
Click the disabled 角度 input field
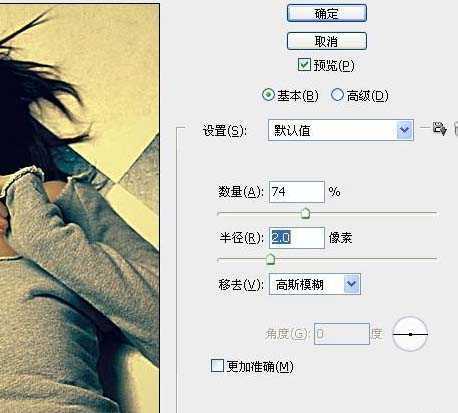click(x=342, y=333)
